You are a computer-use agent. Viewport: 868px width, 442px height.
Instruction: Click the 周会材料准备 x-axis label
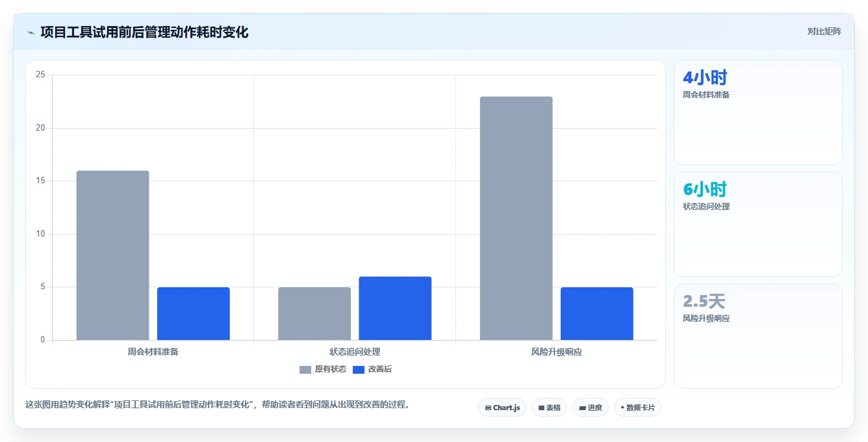pos(153,352)
